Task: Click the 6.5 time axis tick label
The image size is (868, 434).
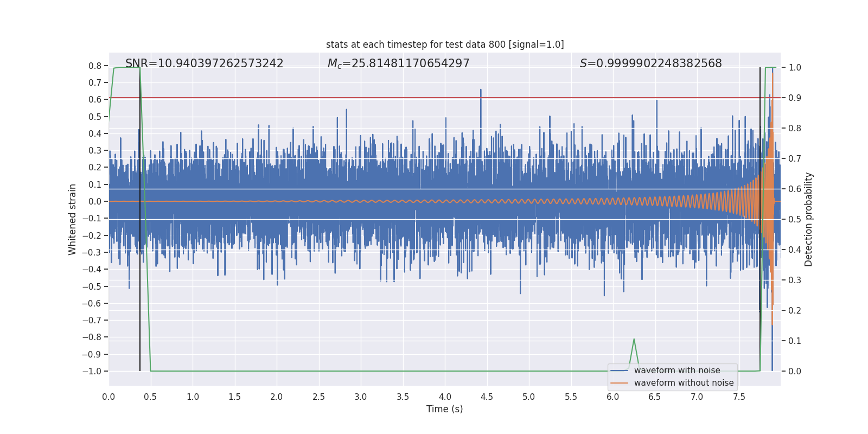Action: point(655,397)
